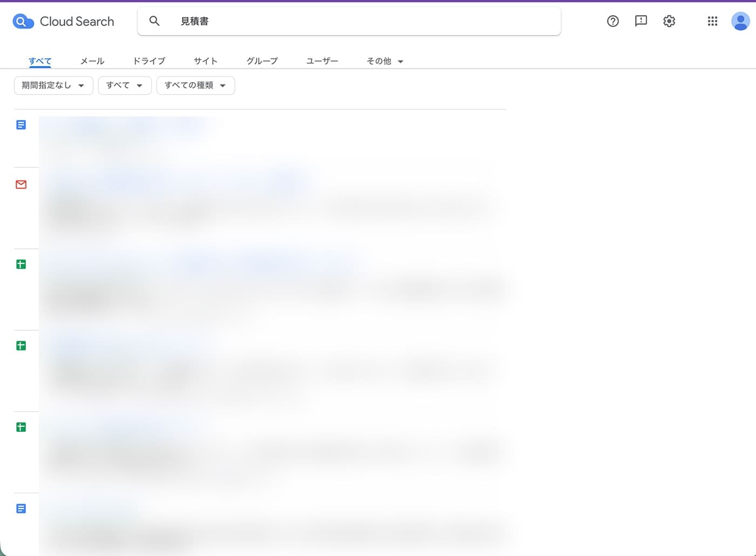Open the 期間指定なし date filter dropdown
The width and height of the screenshot is (756, 556).
point(53,85)
